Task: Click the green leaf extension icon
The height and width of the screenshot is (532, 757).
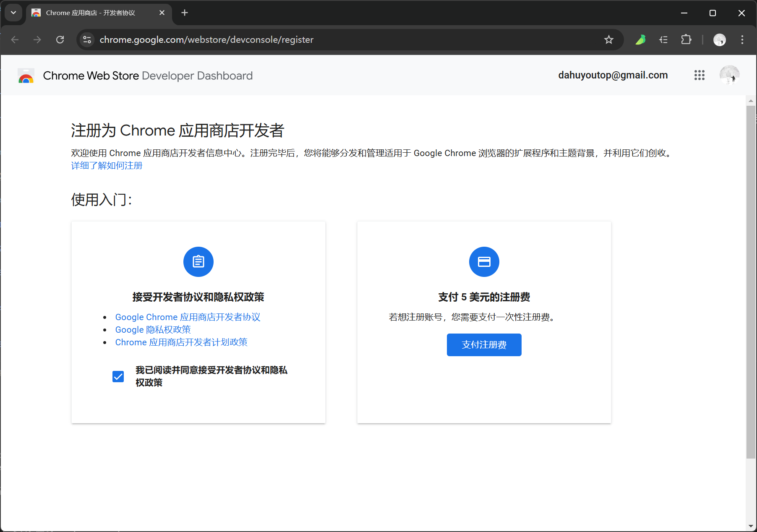Action: click(640, 39)
